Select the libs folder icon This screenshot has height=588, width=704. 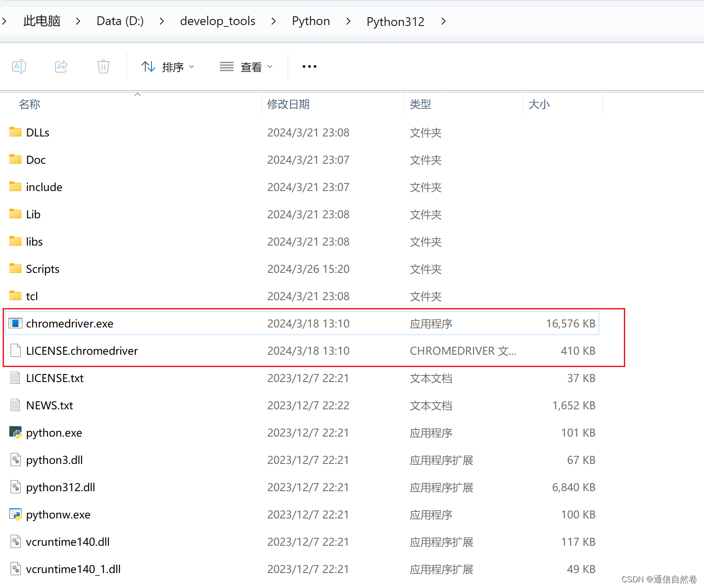click(15, 241)
